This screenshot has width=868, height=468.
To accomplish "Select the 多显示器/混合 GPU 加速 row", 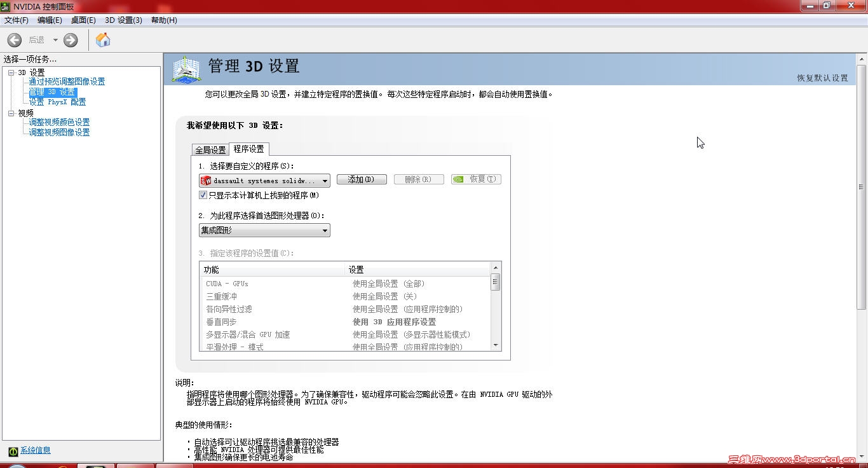I will pos(345,334).
